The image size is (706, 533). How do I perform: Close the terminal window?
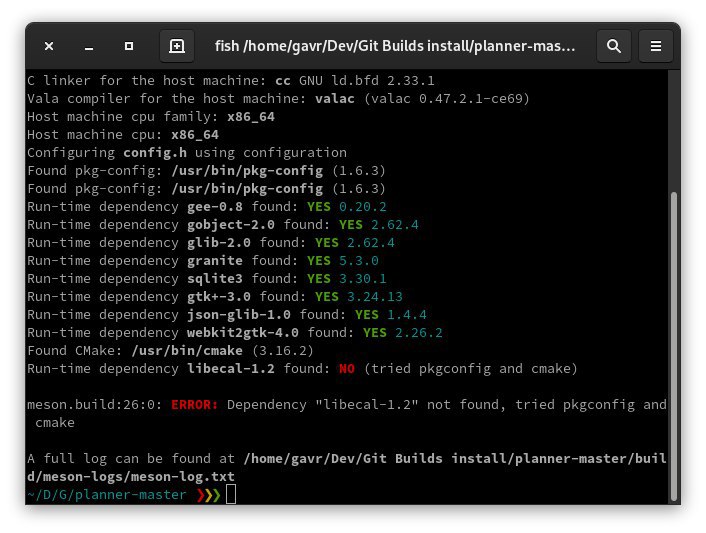click(x=49, y=46)
